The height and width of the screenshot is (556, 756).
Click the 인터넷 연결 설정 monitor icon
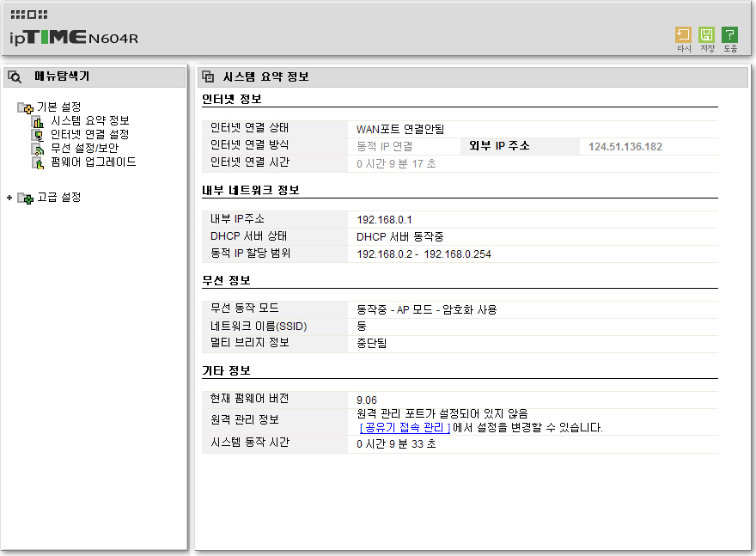[x=38, y=136]
